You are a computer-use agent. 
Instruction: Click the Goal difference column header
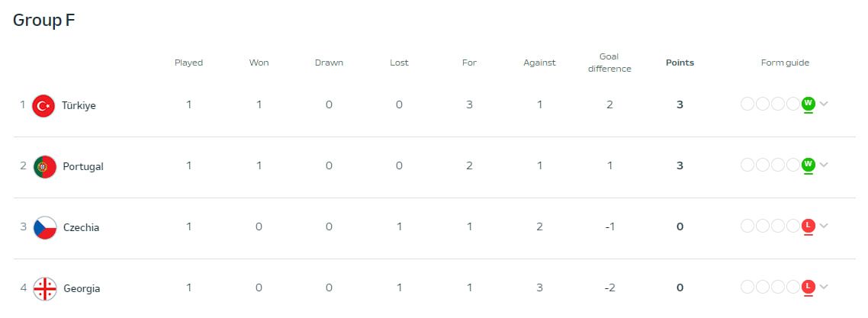click(x=609, y=63)
